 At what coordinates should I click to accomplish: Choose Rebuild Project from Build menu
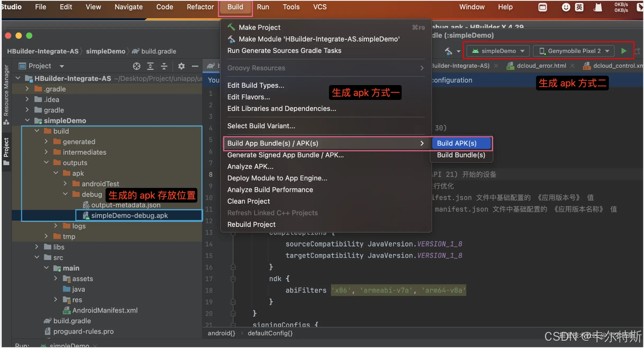coord(251,224)
